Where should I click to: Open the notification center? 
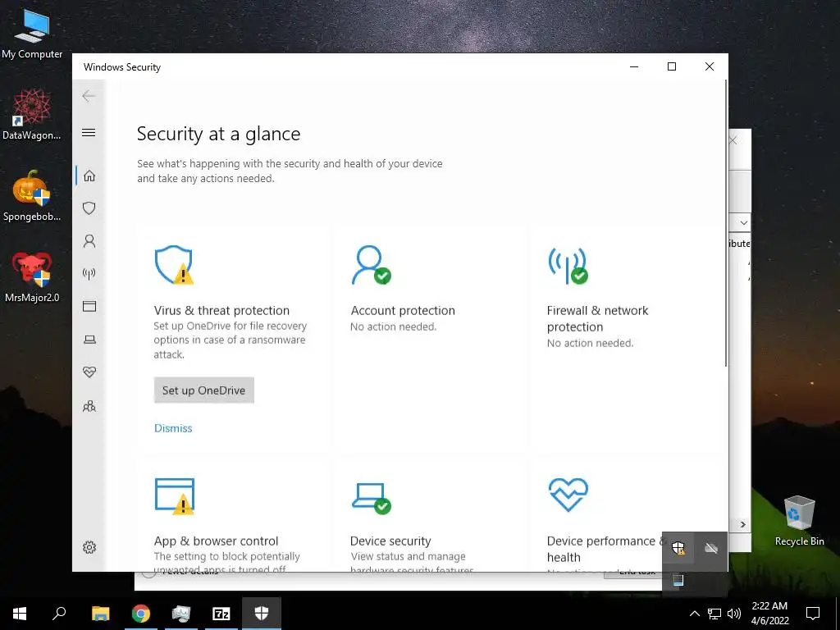813,614
